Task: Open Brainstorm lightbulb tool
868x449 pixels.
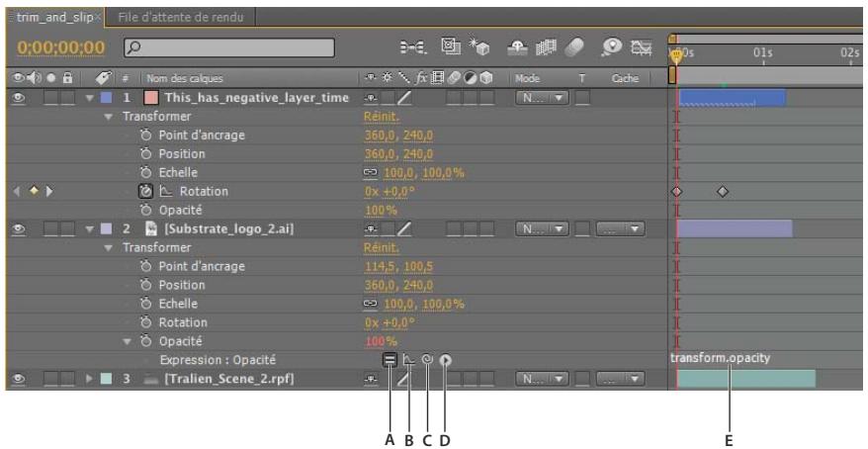Action: coord(612,48)
